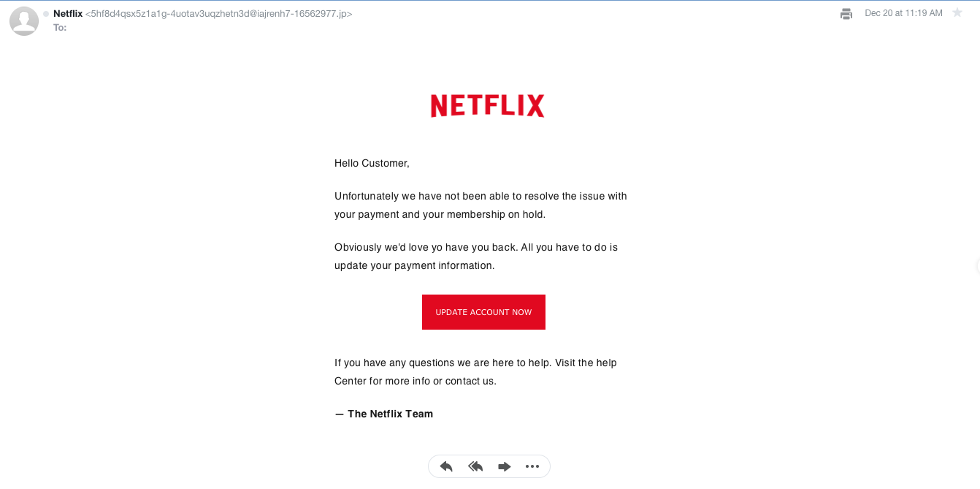Click the sender's .jp email address
The width and height of the screenshot is (980, 489).
[x=219, y=14]
